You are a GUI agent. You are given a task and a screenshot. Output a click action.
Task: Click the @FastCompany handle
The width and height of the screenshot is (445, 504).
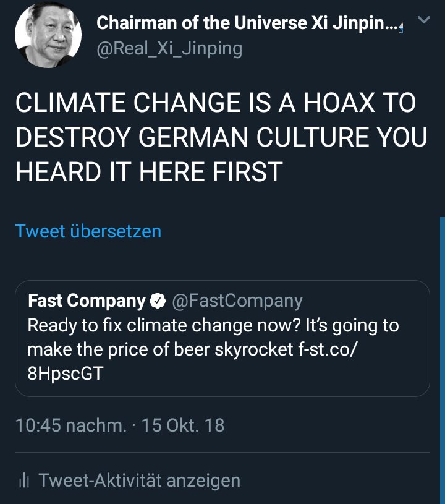pos(237,301)
